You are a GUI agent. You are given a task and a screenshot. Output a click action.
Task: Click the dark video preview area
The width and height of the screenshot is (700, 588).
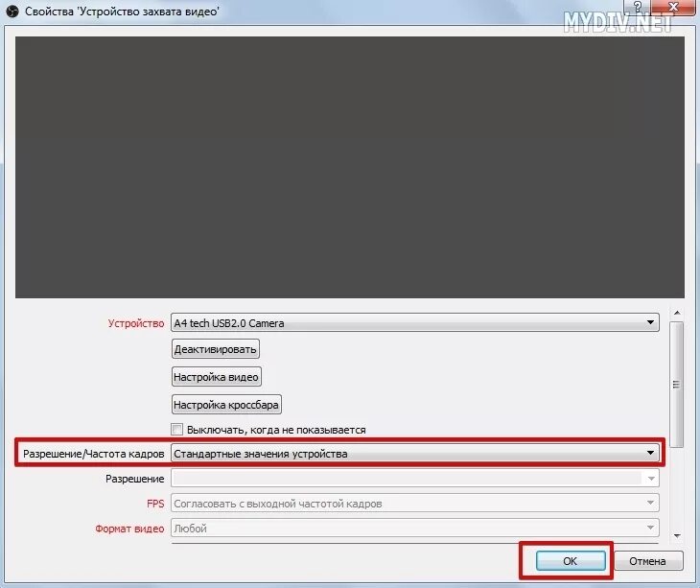click(x=350, y=167)
